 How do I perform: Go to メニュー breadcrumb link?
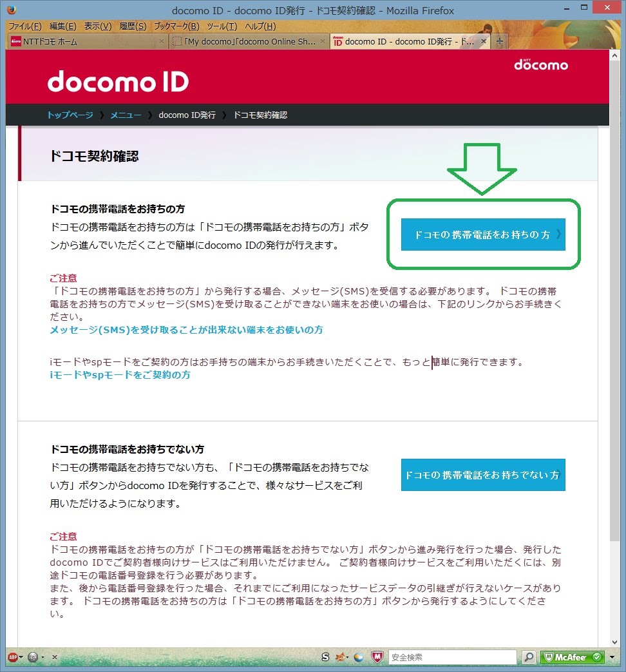tap(126, 115)
